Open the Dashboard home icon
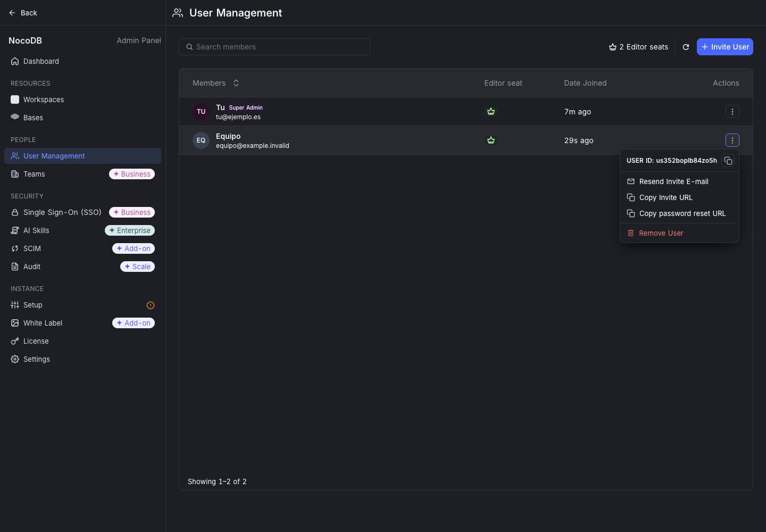The image size is (766, 532). (15, 61)
